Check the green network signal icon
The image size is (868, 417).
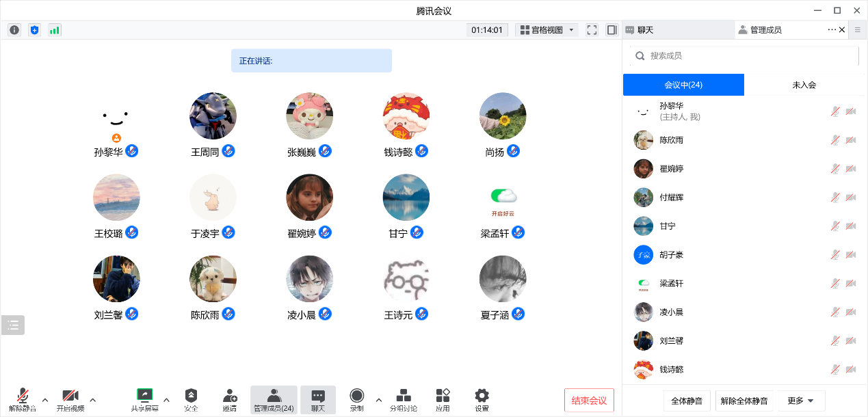54,30
